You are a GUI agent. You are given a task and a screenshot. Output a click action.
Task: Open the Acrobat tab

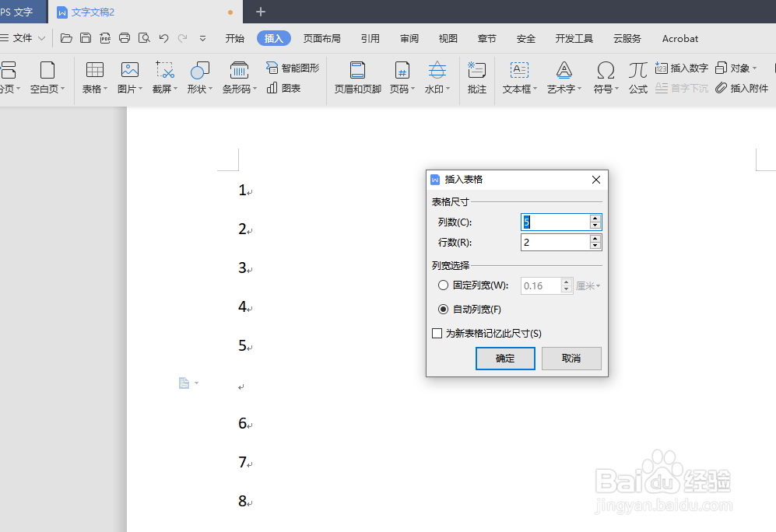[680, 39]
